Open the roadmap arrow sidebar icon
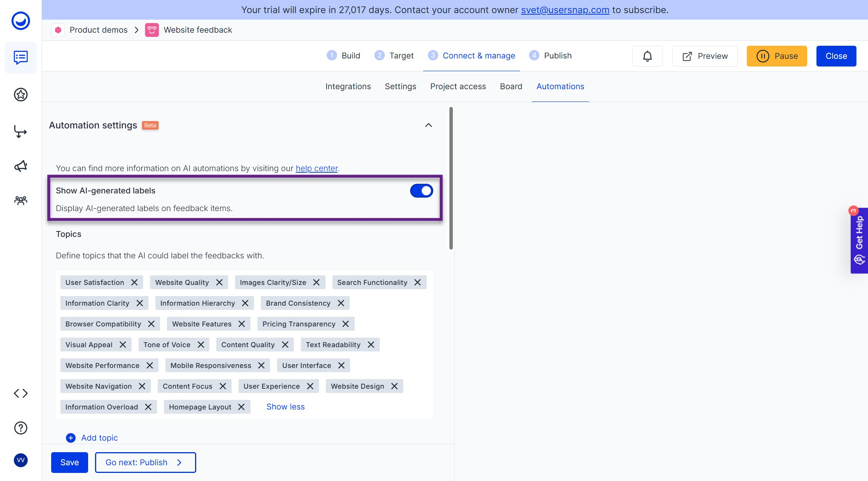This screenshot has height=481, width=868. (21, 131)
